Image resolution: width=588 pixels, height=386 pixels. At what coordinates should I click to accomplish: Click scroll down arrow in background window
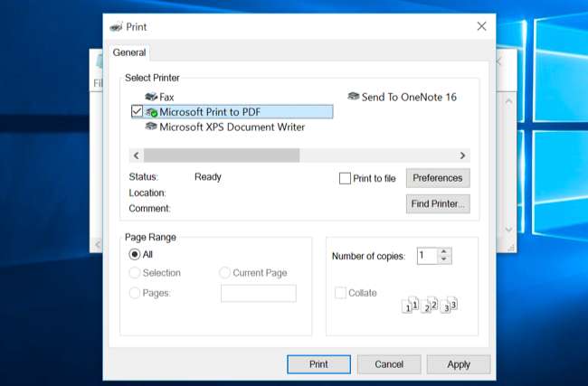(508, 230)
